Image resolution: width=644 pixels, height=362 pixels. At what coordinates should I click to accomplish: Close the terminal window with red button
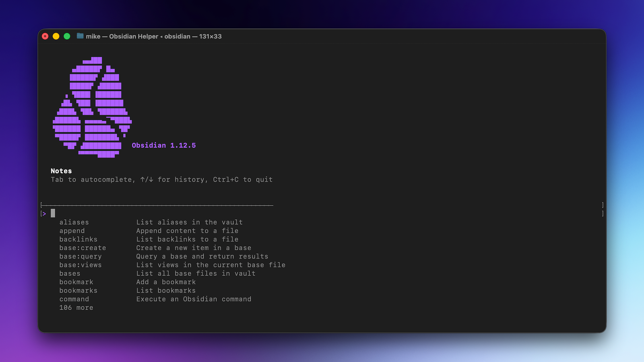click(45, 36)
